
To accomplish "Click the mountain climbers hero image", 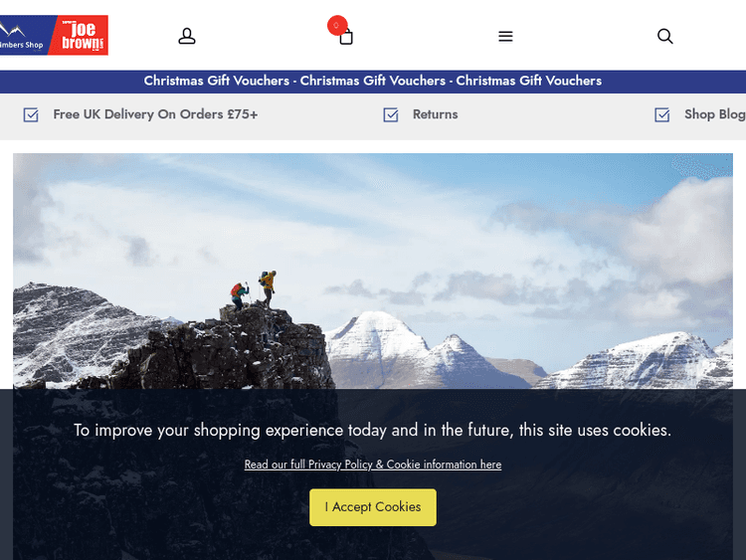I will pyautogui.click(x=373, y=272).
